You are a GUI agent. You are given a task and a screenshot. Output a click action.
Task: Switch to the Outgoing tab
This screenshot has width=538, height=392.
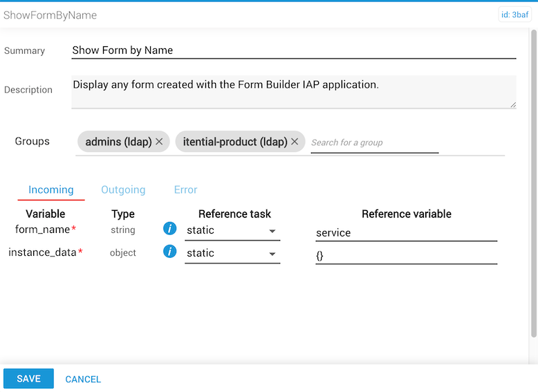click(123, 189)
